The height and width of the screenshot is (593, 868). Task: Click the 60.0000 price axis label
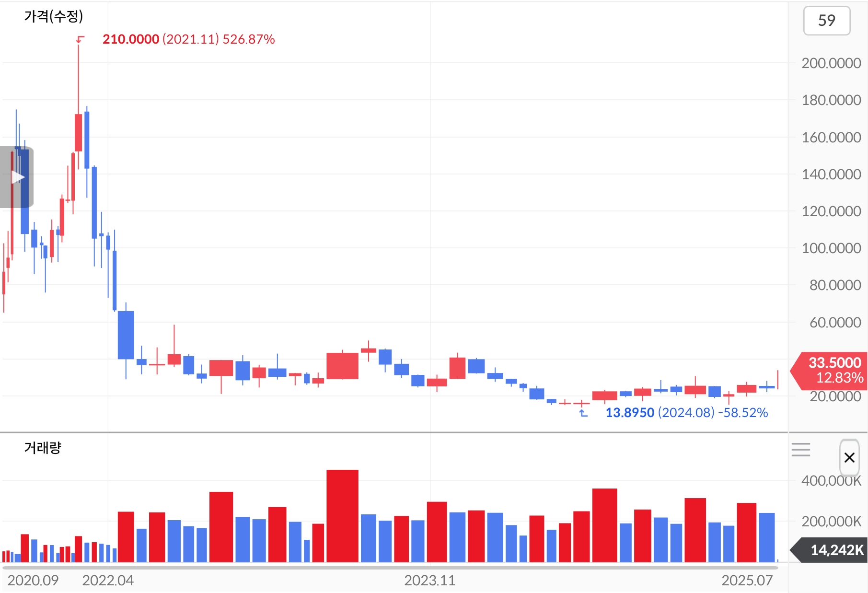click(x=835, y=322)
